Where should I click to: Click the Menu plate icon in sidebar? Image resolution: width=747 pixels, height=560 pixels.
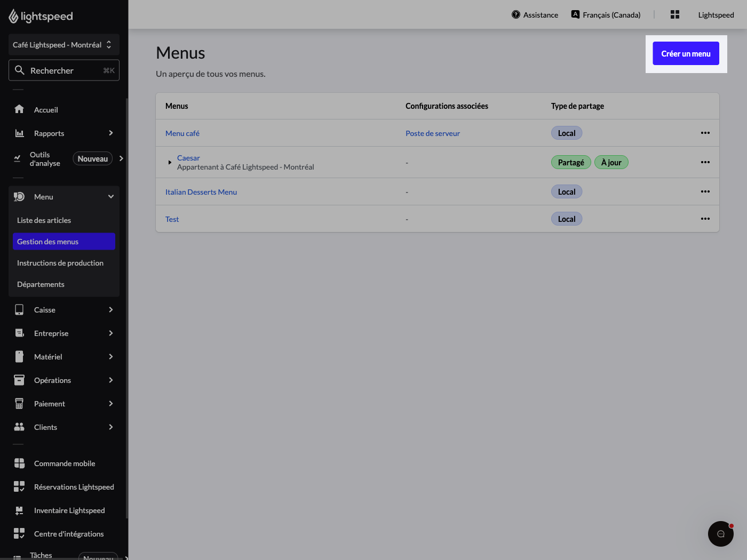(x=19, y=197)
